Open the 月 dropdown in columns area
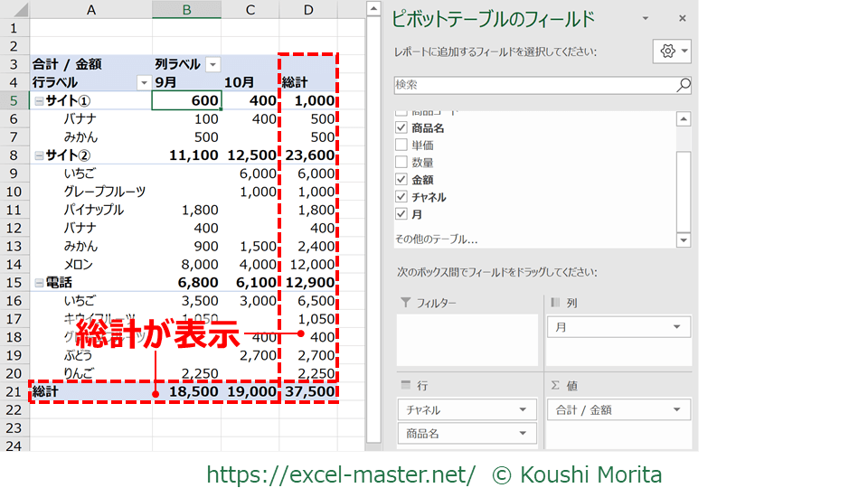 [677, 327]
